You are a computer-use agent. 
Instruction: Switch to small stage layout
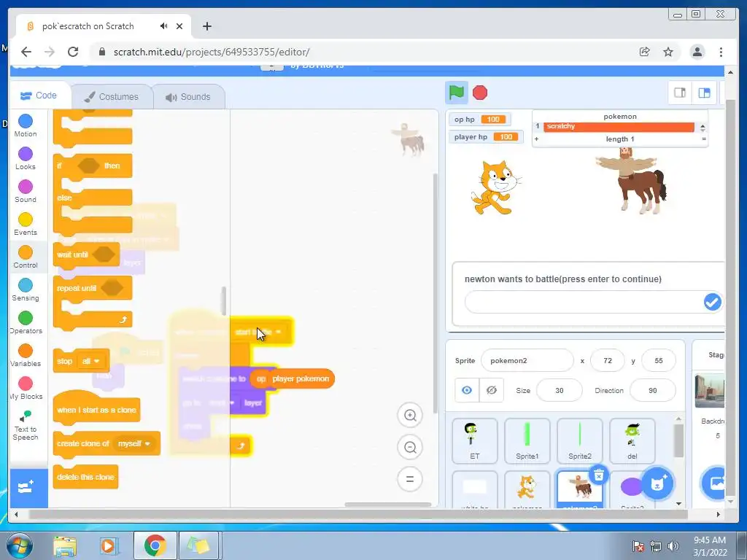point(680,93)
